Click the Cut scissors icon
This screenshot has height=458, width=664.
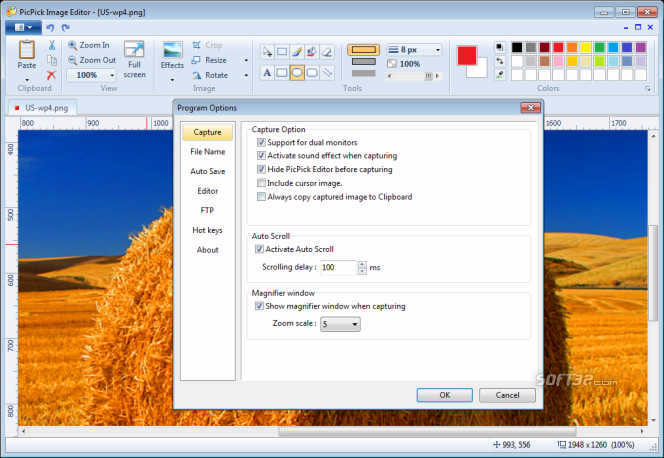tap(52, 45)
